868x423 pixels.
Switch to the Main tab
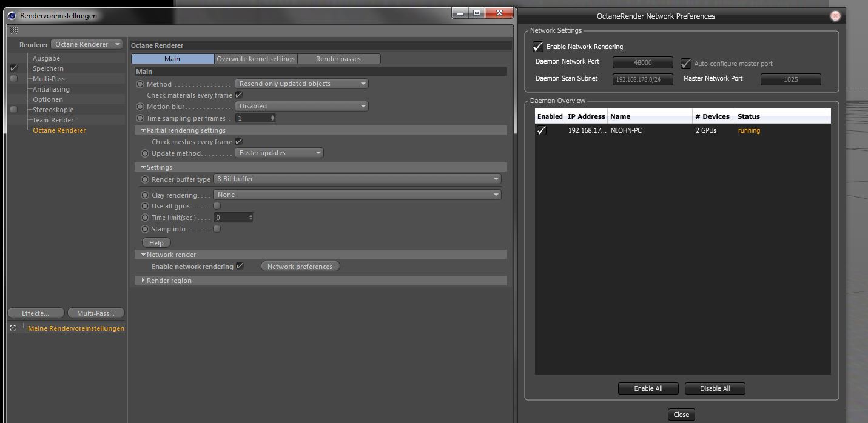(x=172, y=59)
